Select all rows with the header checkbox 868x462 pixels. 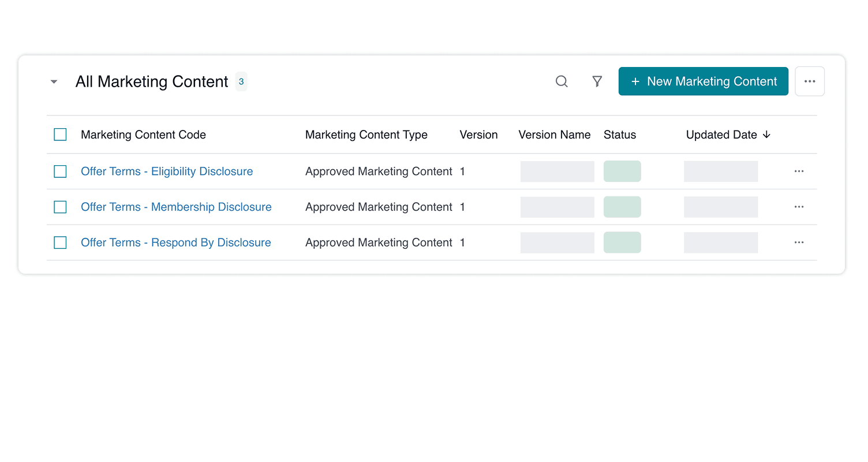click(x=60, y=134)
